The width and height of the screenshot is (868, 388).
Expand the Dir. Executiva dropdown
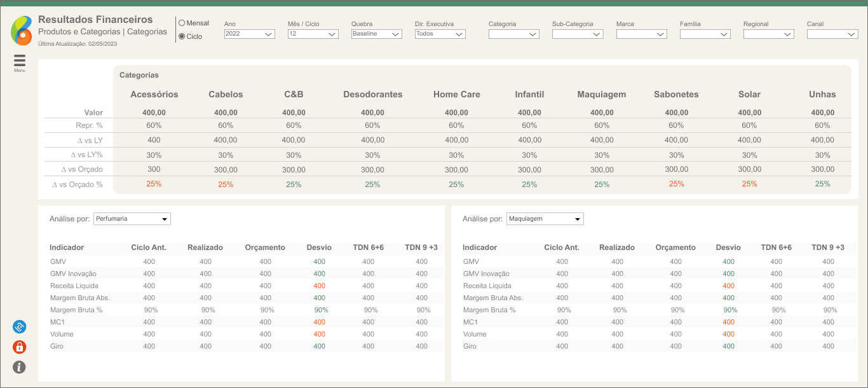(440, 34)
